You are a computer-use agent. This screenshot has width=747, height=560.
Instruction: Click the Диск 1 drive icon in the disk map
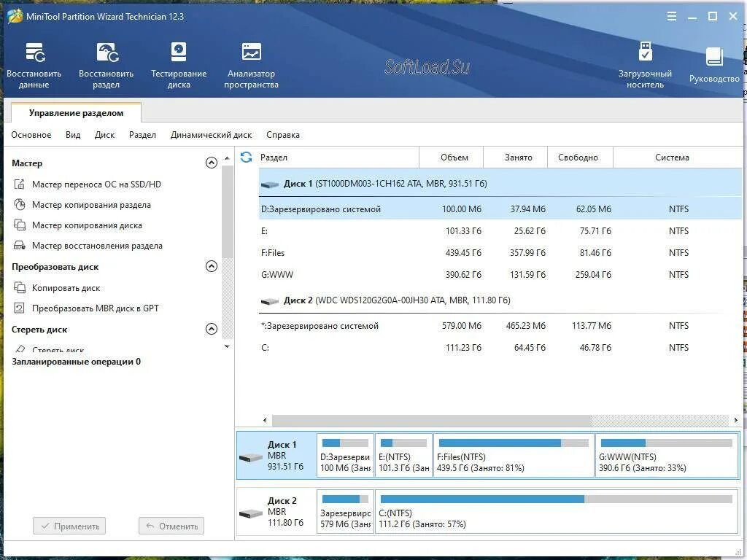(251, 457)
